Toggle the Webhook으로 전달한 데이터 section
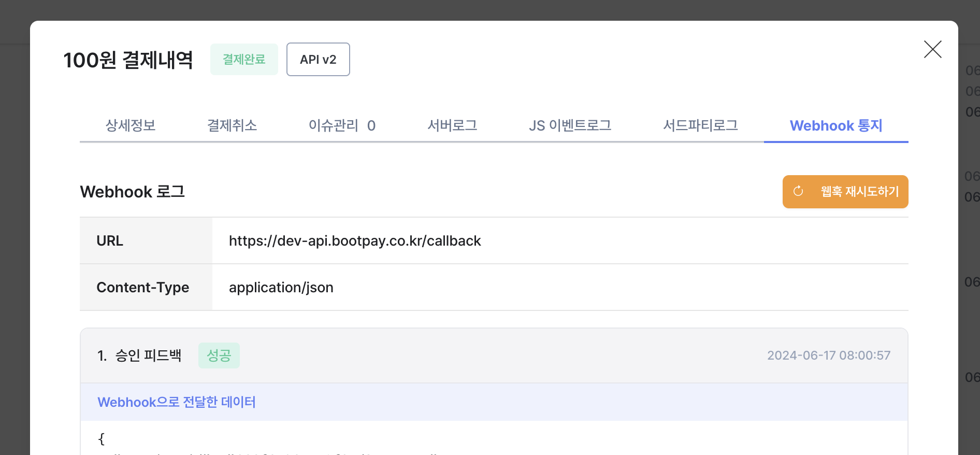 (x=177, y=402)
